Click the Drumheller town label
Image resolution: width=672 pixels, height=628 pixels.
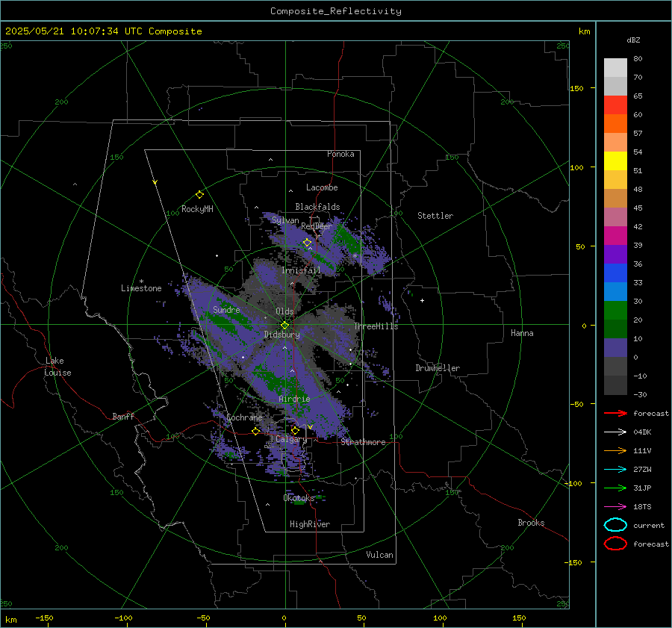coord(438,368)
